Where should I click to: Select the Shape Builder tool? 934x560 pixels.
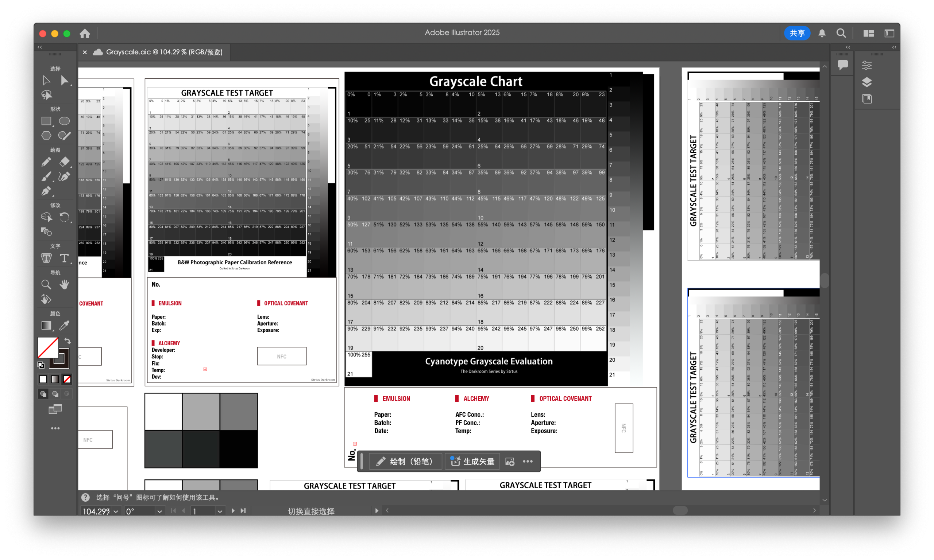46,217
